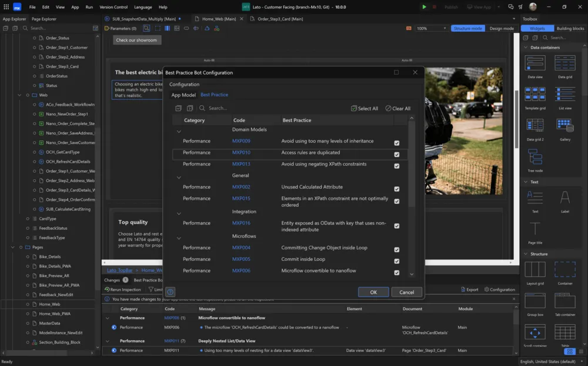Screen dimensions: 588x366
Task: Collapse all rows in the Best Practice list
Action: [x=190, y=108]
